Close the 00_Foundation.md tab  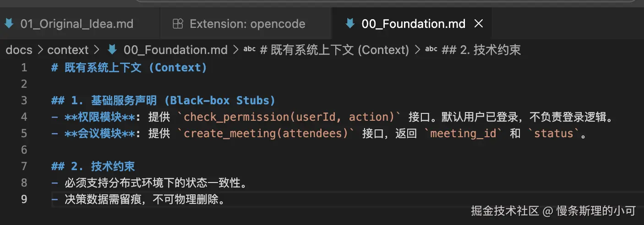coord(479,24)
